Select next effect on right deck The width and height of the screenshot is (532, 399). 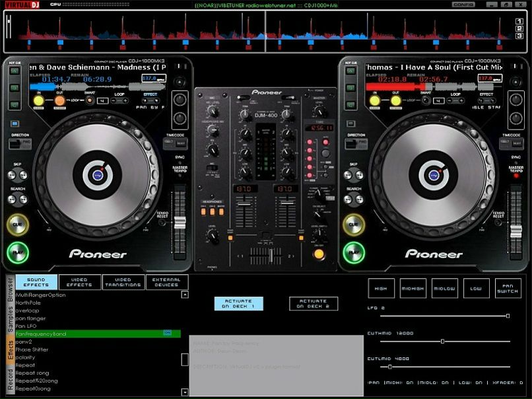click(492, 101)
